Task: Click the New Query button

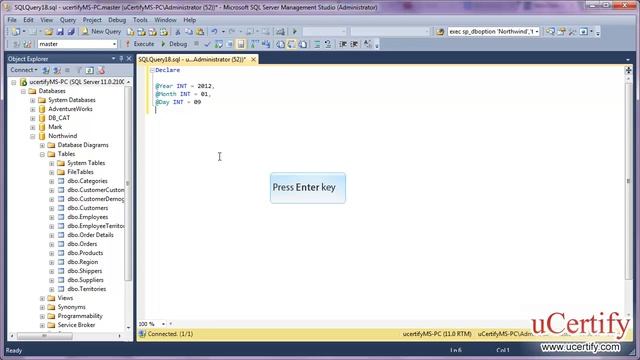Action: point(101,31)
